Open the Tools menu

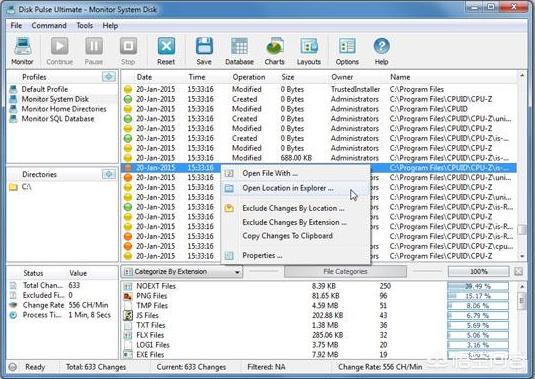click(x=84, y=26)
